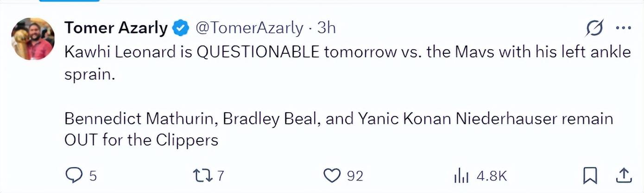Click the Bennedict Mathurin injury sentence
This screenshot has width=644, height=193.
[338, 119]
